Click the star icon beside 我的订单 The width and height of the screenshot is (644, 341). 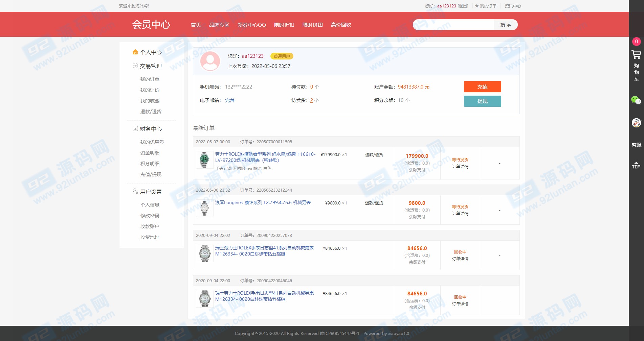click(x=477, y=6)
